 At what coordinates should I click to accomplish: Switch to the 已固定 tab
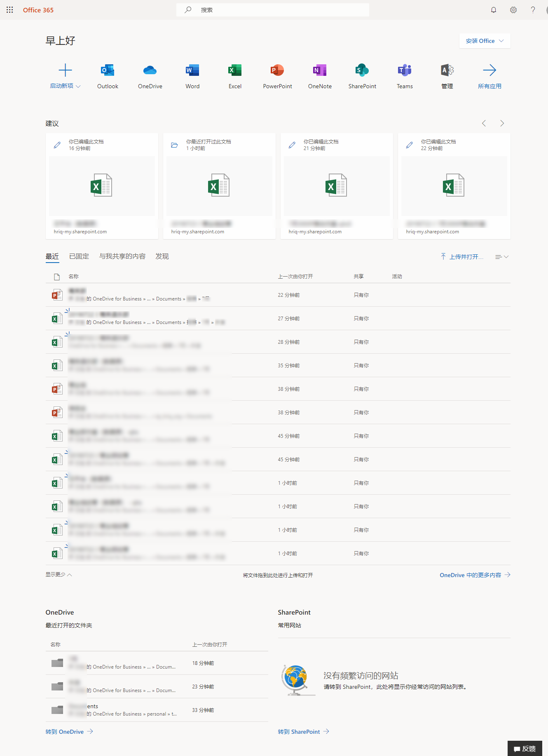pos(79,256)
